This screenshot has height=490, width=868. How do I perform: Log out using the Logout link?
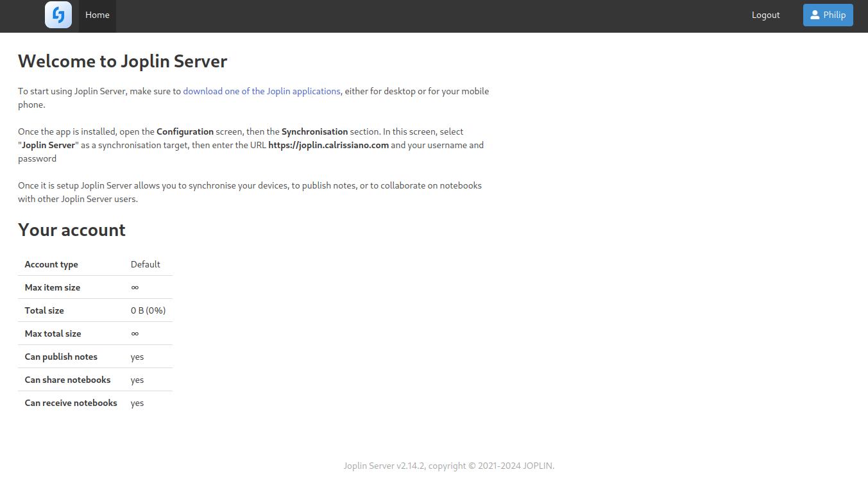765,15
